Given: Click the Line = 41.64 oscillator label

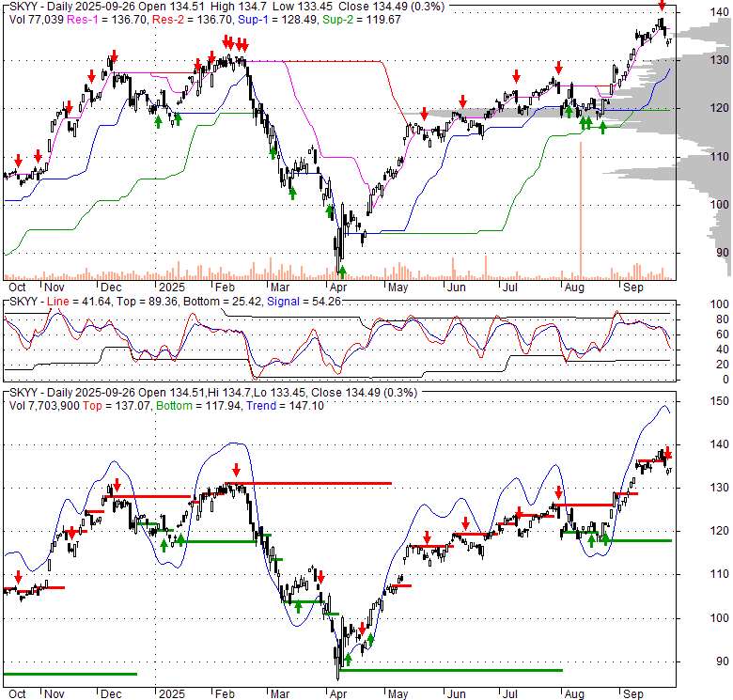Looking at the screenshot, I should 79,302.
